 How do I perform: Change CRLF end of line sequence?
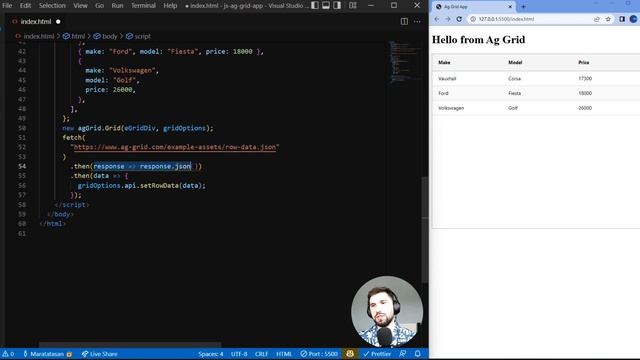pos(261,354)
